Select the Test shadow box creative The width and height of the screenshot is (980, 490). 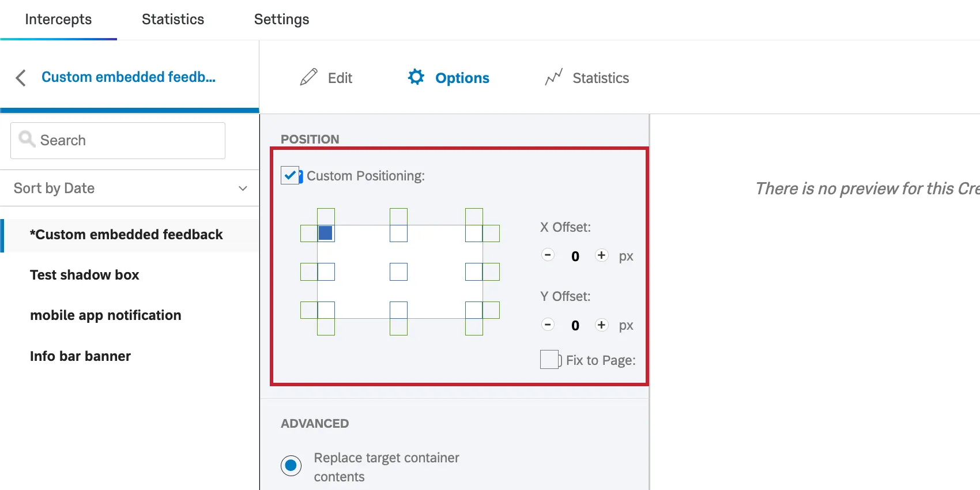pyautogui.click(x=84, y=274)
